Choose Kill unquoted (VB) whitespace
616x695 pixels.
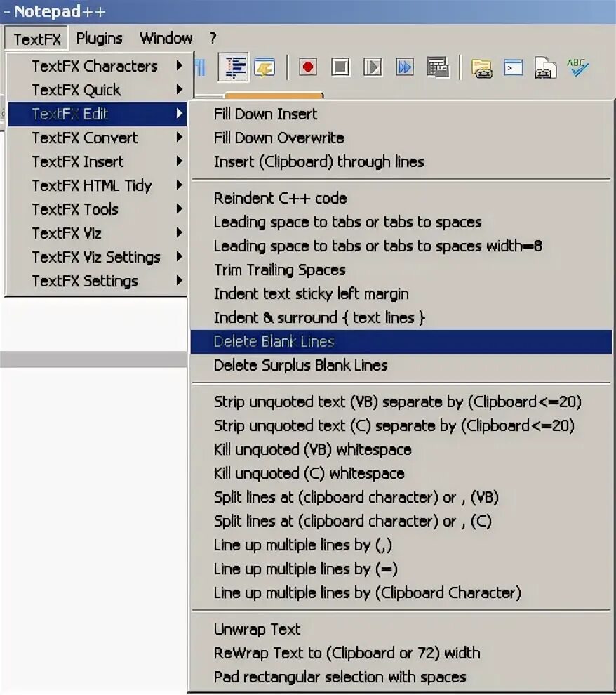tap(401, 450)
